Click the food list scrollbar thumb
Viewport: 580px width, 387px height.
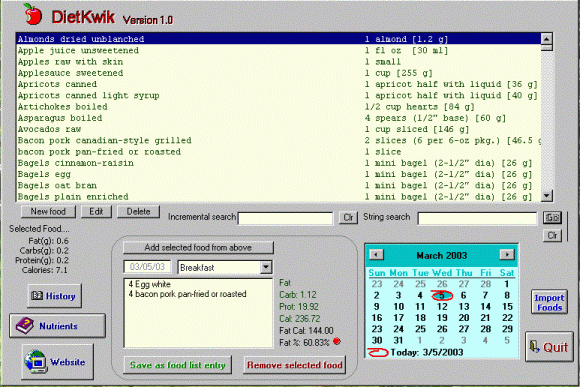[547, 47]
